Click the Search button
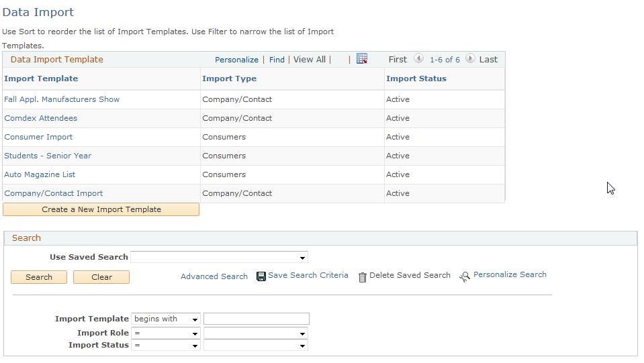Viewport: 644px width, 363px height. click(39, 277)
